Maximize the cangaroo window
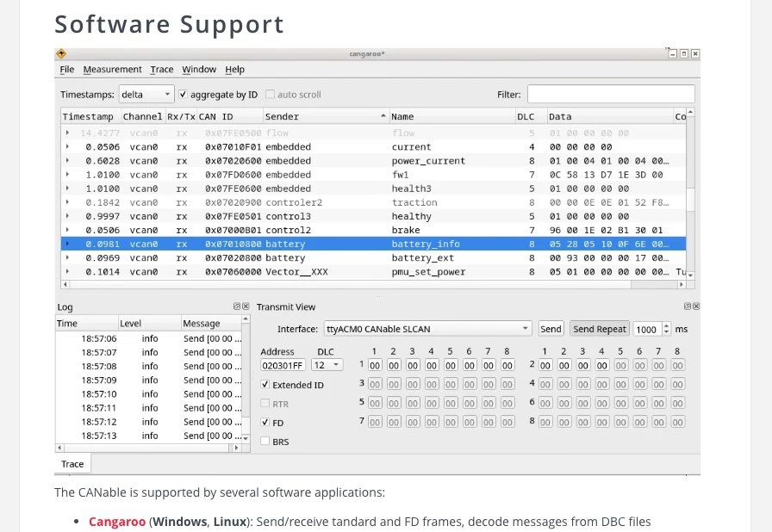The height and width of the screenshot is (532, 772). 684,53
